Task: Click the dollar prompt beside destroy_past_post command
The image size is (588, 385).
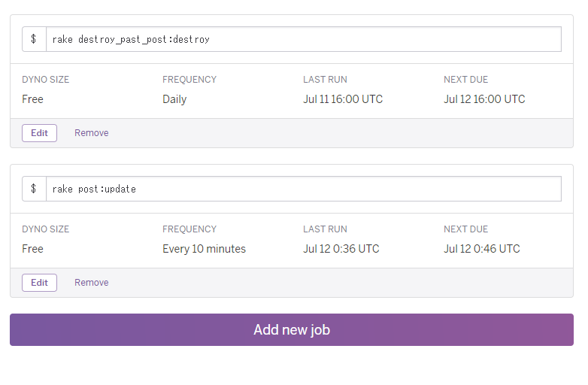Action: click(x=34, y=39)
